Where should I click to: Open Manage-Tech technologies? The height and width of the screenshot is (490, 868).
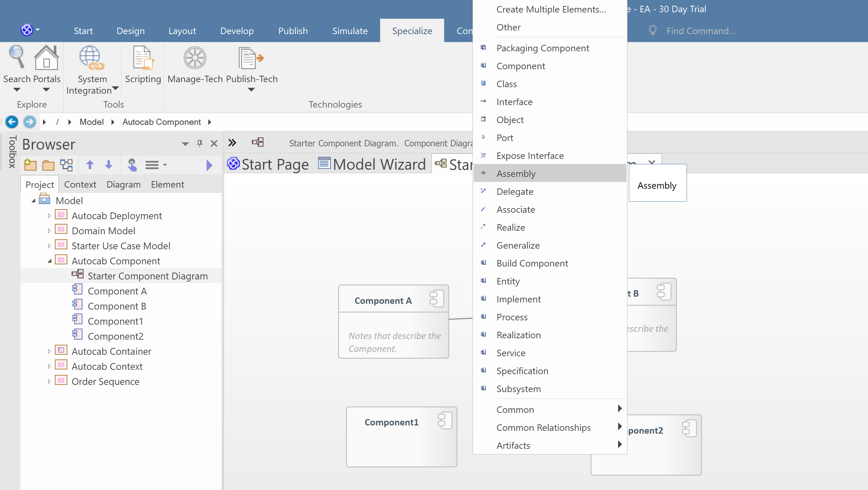[195, 66]
